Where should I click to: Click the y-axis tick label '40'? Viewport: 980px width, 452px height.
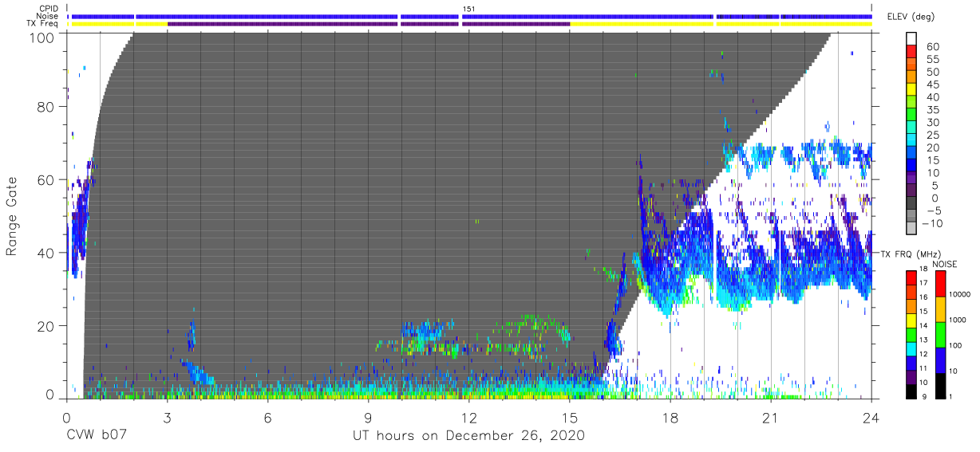pyautogui.click(x=47, y=253)
